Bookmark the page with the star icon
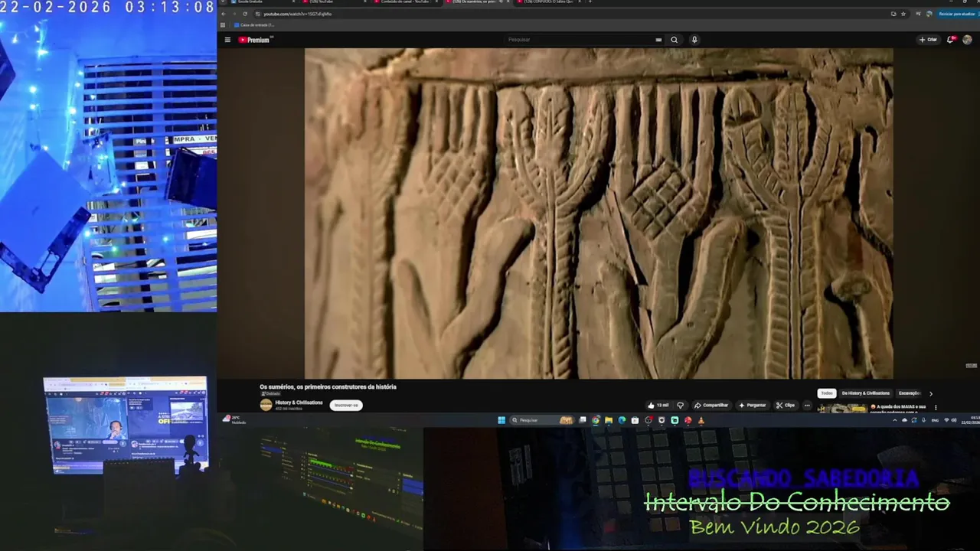 [x=903, y=14]
